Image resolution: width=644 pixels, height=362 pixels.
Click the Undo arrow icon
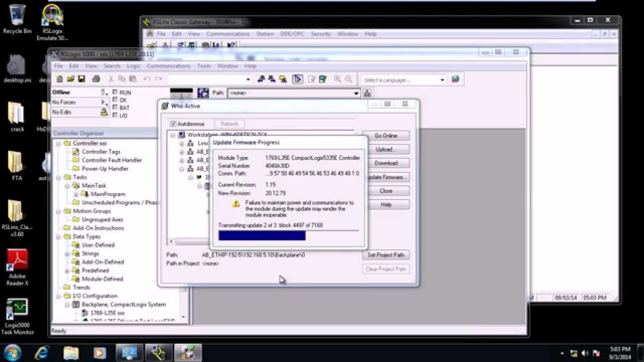[147, 79]
